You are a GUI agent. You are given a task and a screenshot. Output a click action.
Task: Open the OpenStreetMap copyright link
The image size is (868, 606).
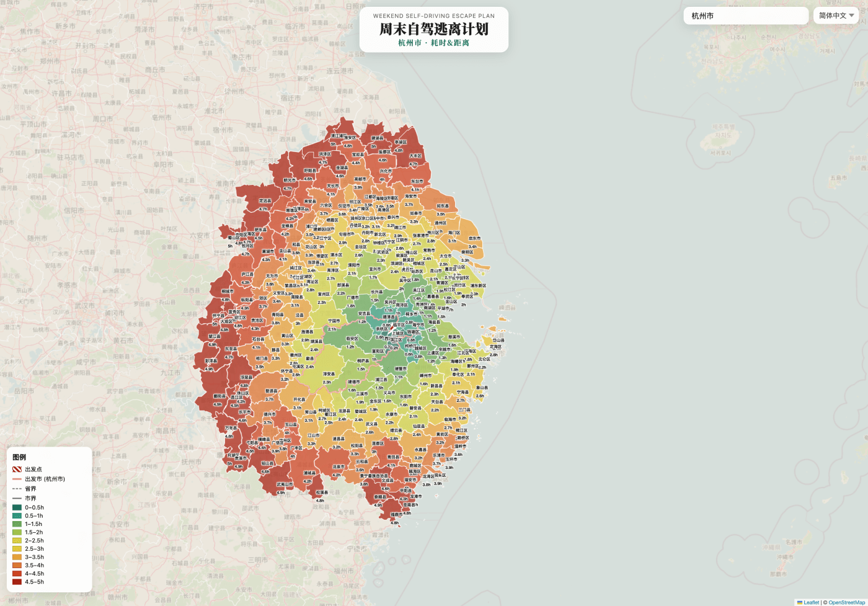pyautogui.click(x=846, y=602)
